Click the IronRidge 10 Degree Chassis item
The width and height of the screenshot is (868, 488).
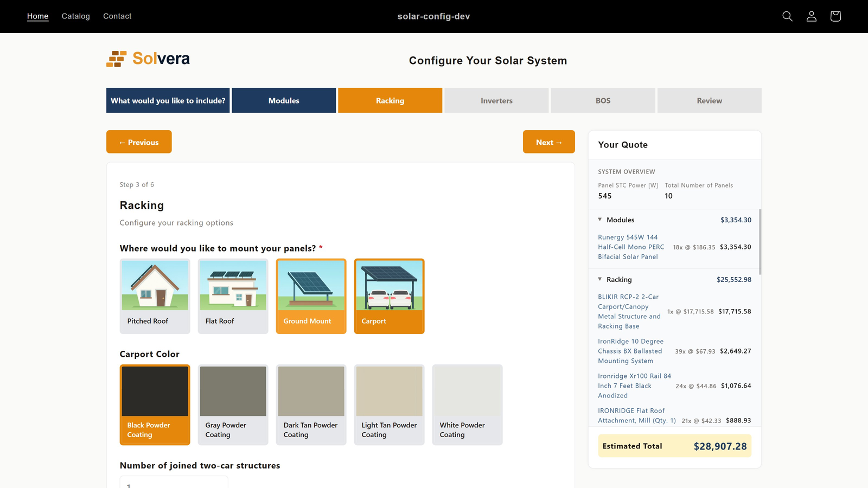click(631, 351)
